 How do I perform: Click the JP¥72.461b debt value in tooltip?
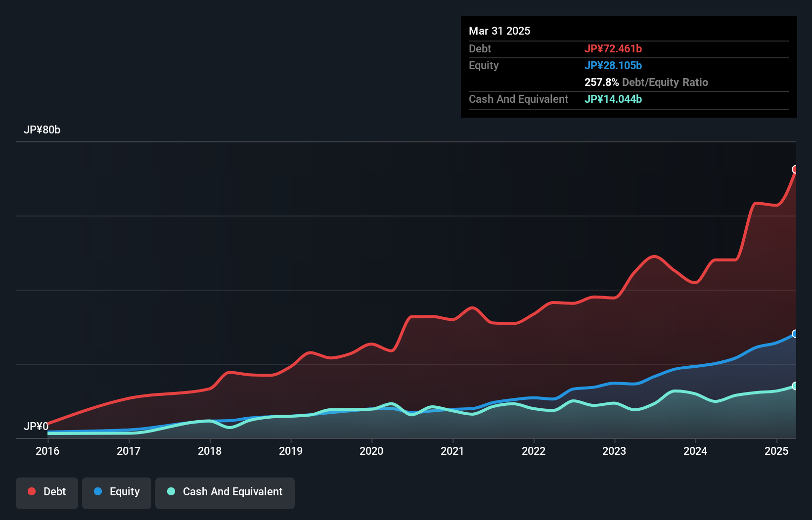click(613, 48)
